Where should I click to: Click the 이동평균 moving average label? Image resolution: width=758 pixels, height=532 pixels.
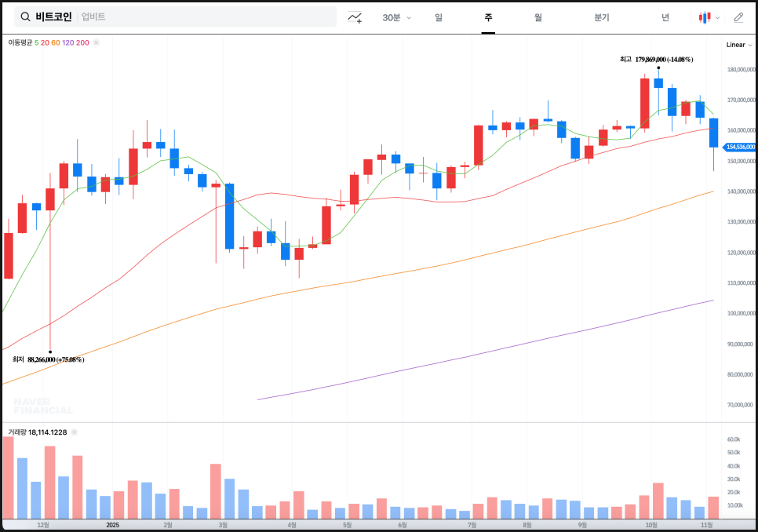click(x=20, y=42)
